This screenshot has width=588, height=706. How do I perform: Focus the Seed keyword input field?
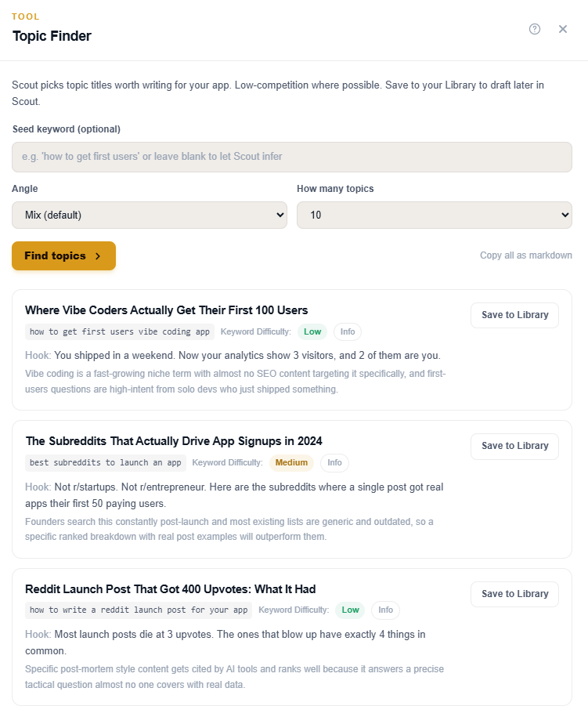[x=292, y=157]
